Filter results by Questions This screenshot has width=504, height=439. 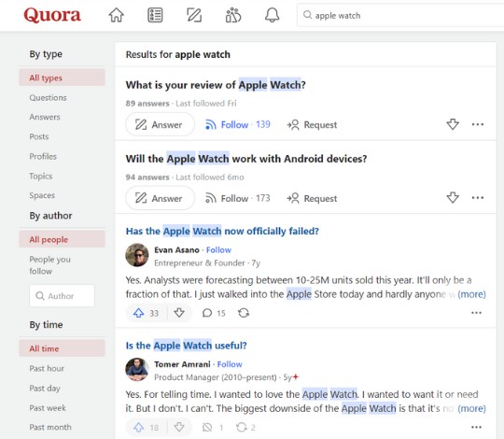(x=48, y=97)
